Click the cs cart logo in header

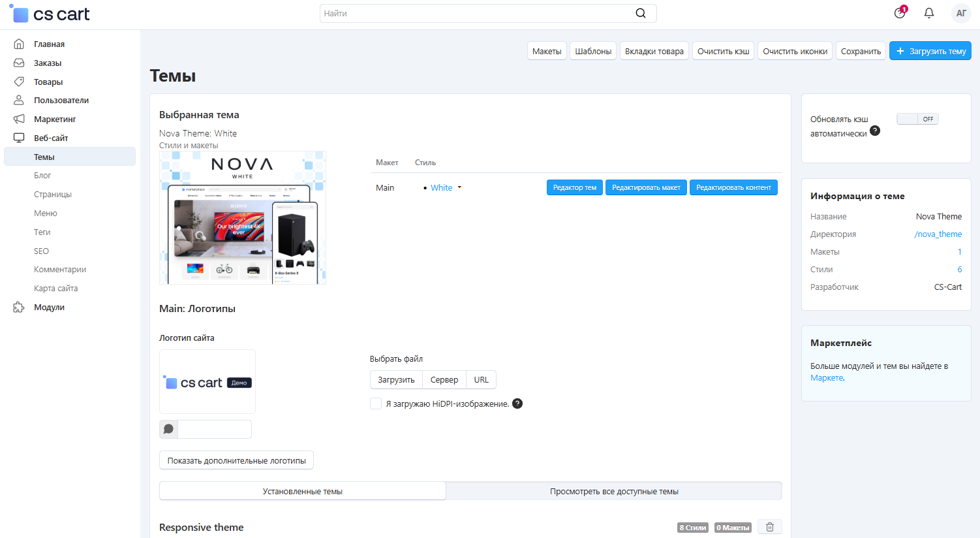(x=50, y=14)
